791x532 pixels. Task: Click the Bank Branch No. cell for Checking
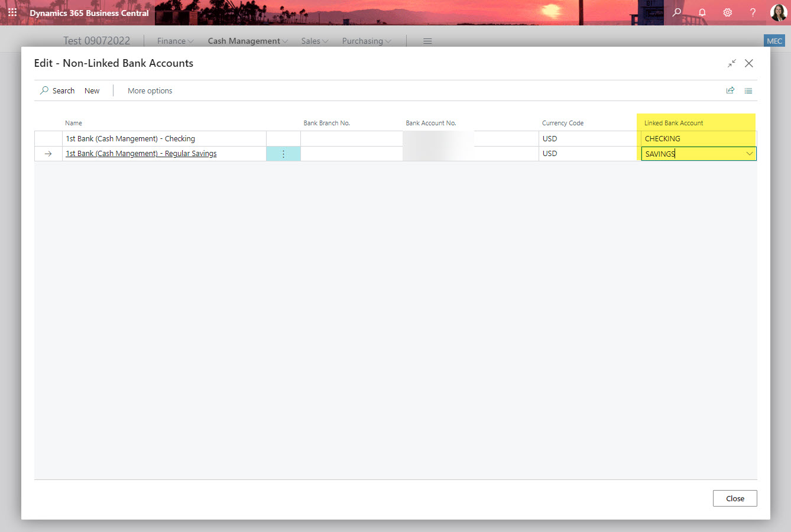click(351, 139)
